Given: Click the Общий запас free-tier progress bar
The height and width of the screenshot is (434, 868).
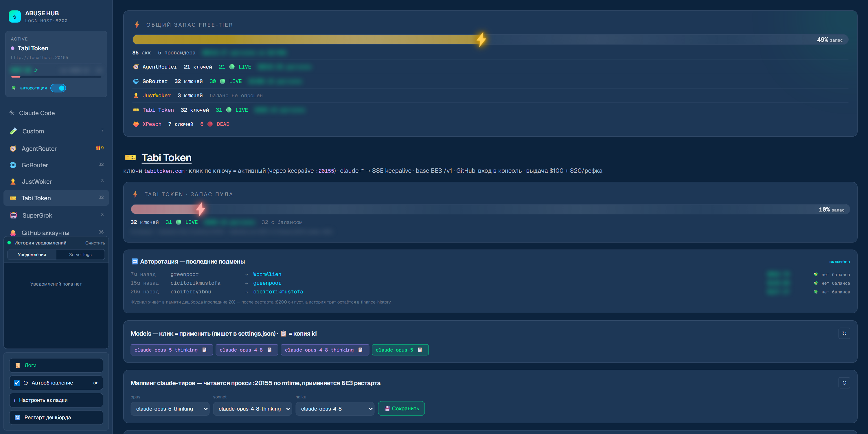Looking at the screenshot, I should pyautogui.click(x=490, y=39).
